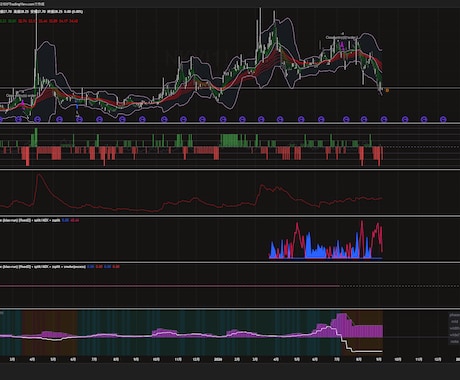Click the rightmost purple event marker circle

[x=443, y=119]
